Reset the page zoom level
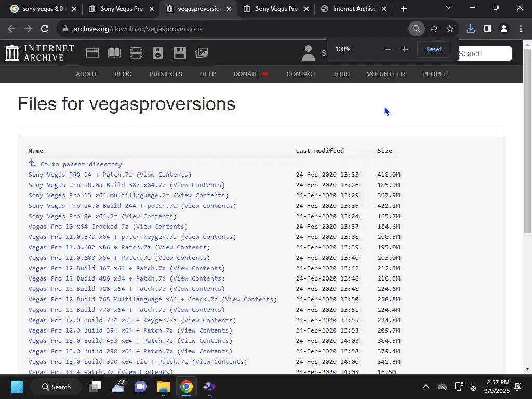Screen dimensions: 532x399 pos(434,49)
